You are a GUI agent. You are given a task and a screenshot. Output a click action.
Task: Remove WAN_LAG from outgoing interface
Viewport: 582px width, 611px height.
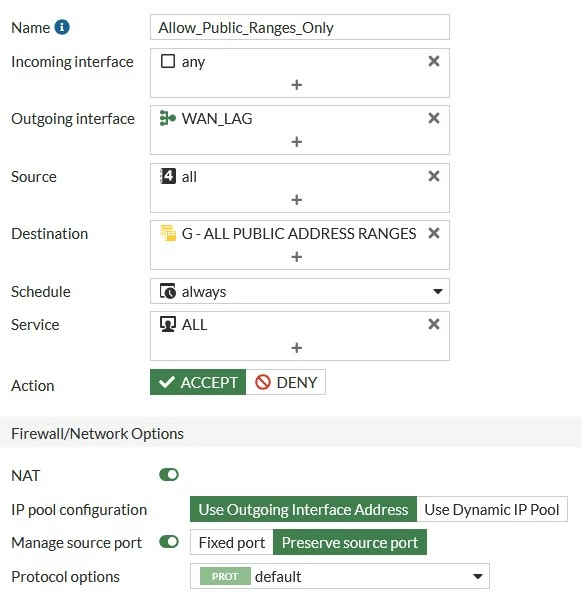[434, 118]
